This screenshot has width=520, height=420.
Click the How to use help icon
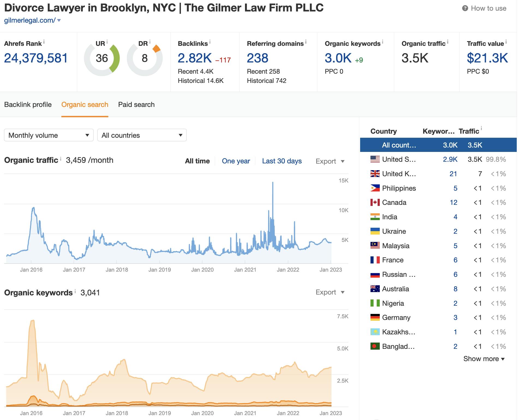click(x=465, y=8)
